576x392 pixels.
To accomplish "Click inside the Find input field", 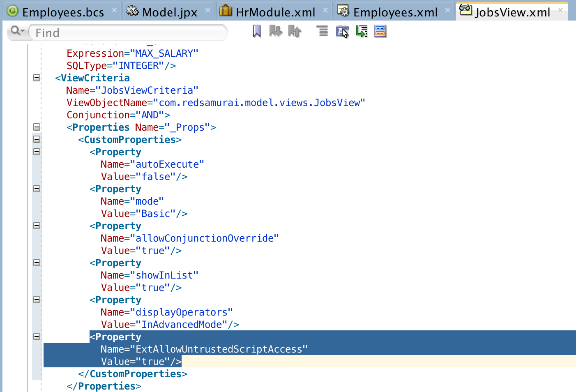I will coord(123,32).
